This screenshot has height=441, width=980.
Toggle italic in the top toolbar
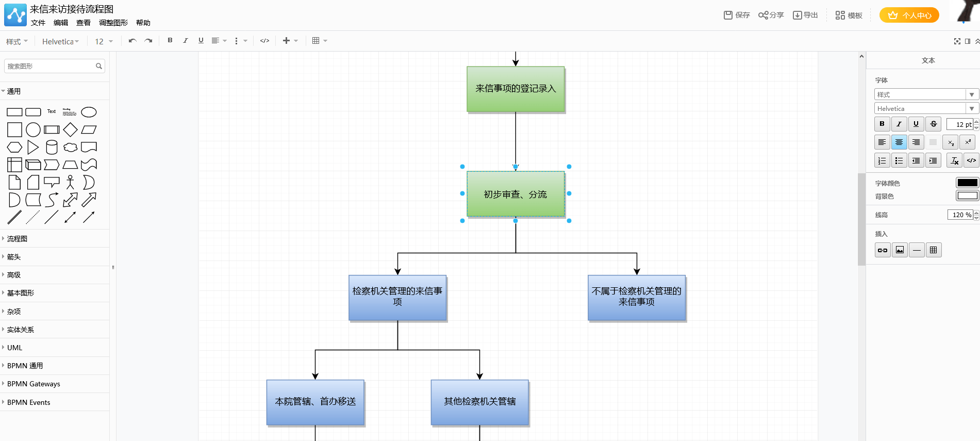click(186, 40)
